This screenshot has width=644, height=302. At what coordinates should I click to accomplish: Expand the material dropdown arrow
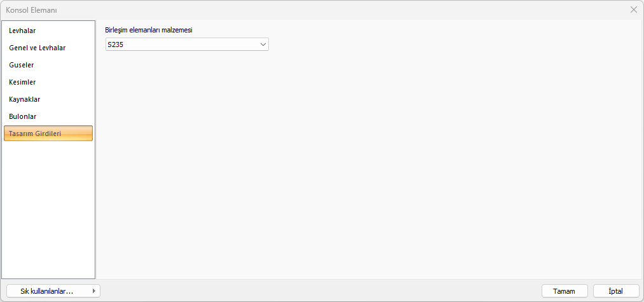pos(263,45)
